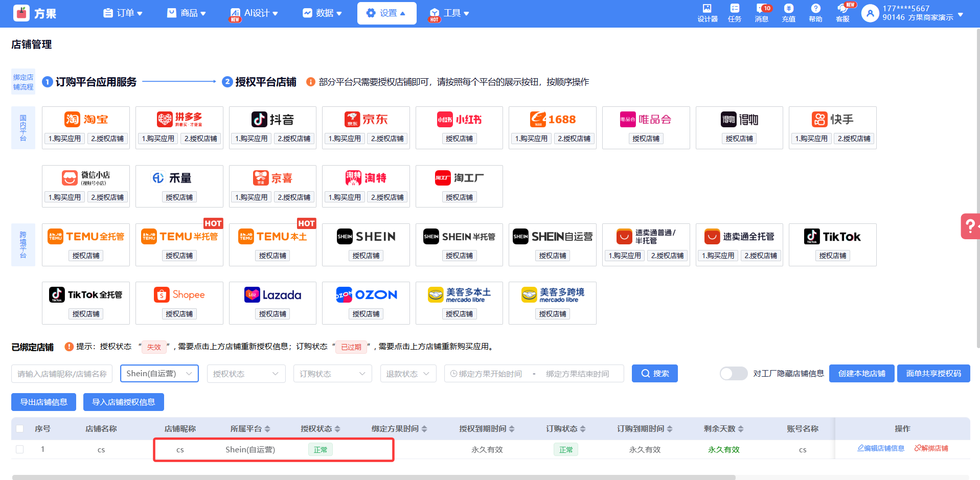Open 客服 customer service icon

click(x=842, y=13)
